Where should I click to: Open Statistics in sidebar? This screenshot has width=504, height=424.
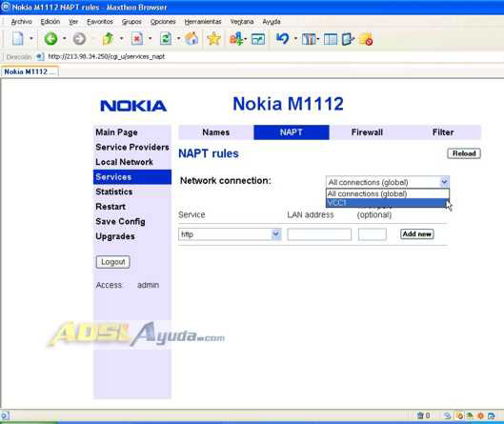[x=113, y=192]
